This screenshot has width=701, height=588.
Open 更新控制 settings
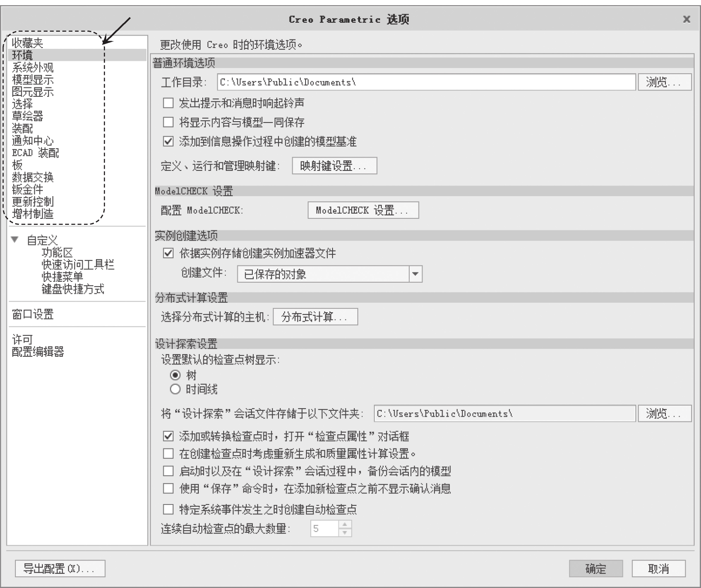[33, 202]
